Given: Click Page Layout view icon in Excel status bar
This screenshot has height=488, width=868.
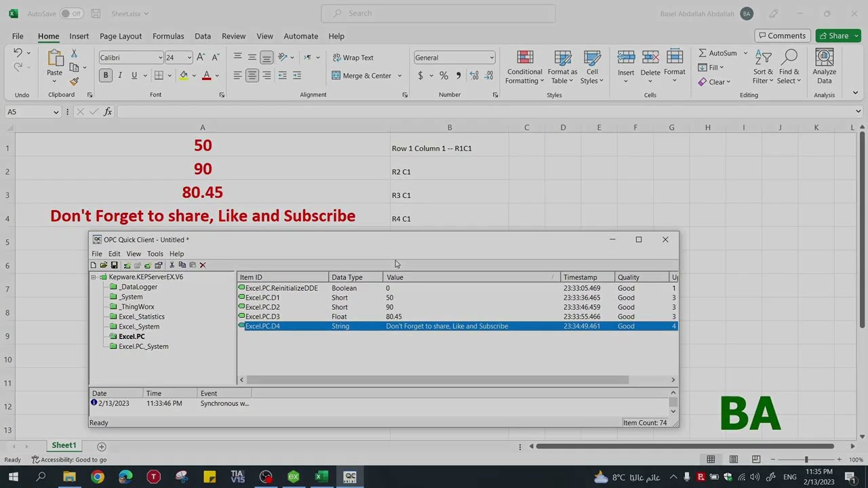Looking at the screenshot, I should 733,460.
